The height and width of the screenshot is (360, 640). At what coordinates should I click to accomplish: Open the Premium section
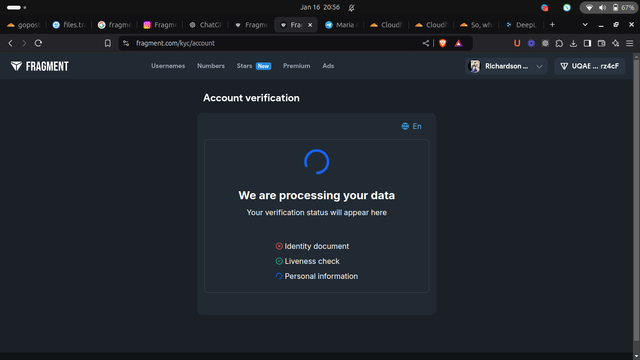click(296, 66)
